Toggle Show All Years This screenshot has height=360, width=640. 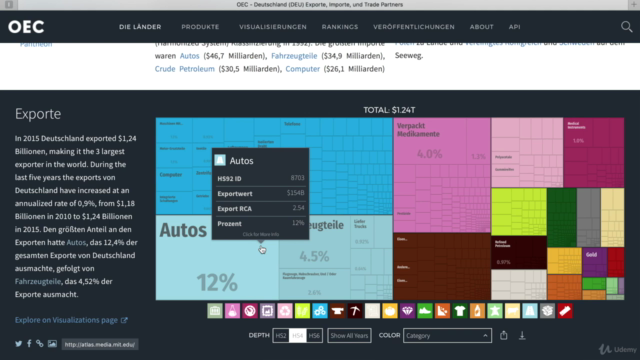pyautogui.click(x=349, y=336)
